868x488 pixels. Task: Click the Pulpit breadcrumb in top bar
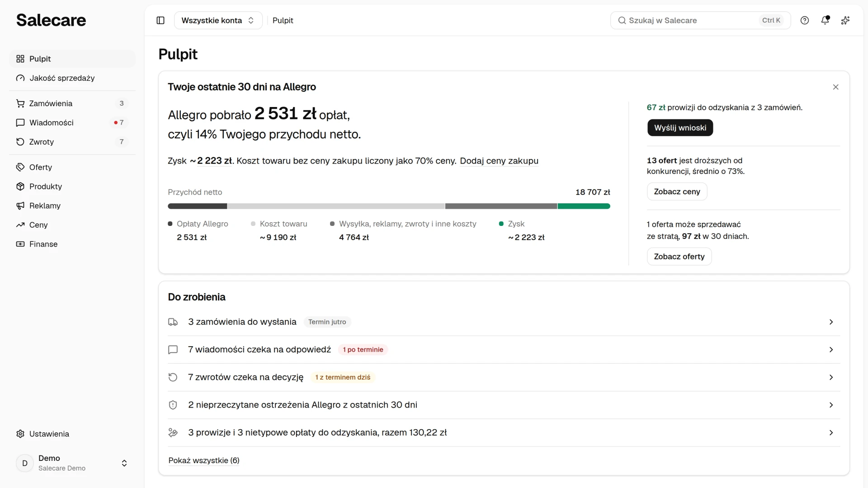[x=283, y=20]
